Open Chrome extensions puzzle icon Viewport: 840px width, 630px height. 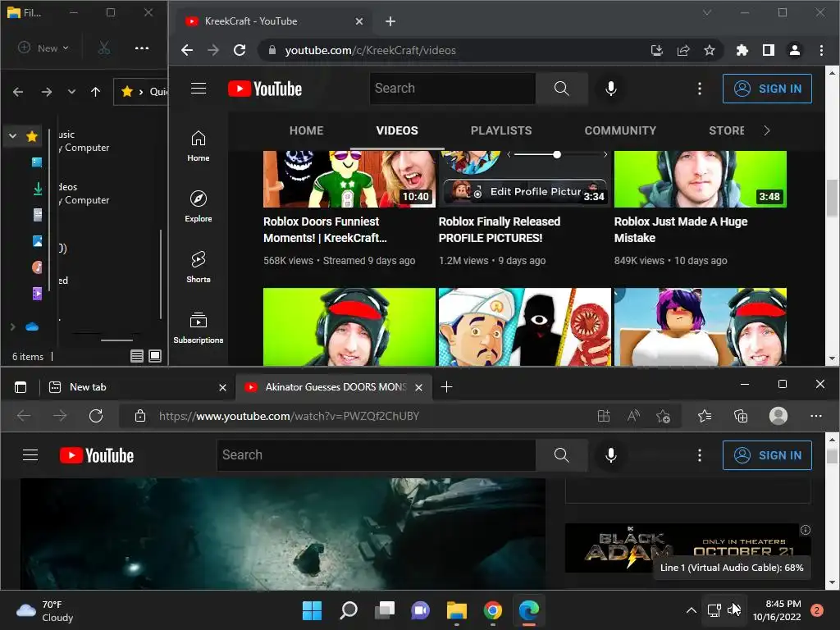coord(742,50)
